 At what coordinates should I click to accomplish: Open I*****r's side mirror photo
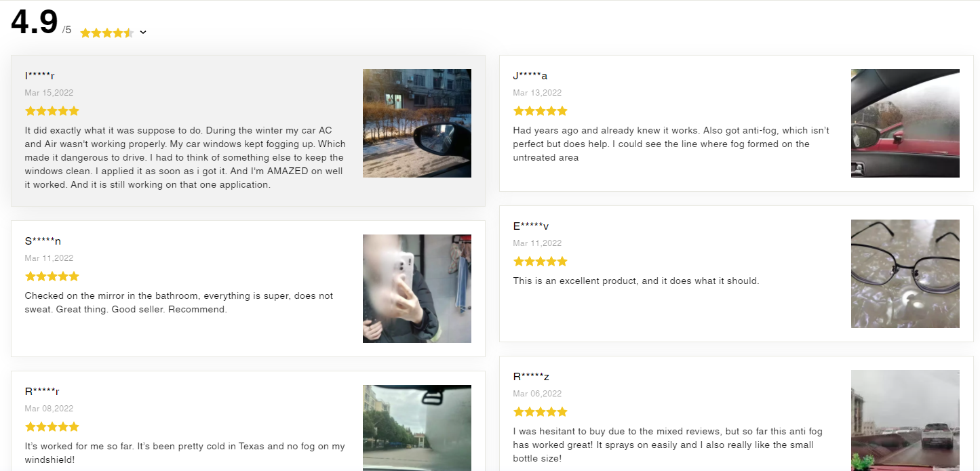pyautogui.click(x=416, y=123)
